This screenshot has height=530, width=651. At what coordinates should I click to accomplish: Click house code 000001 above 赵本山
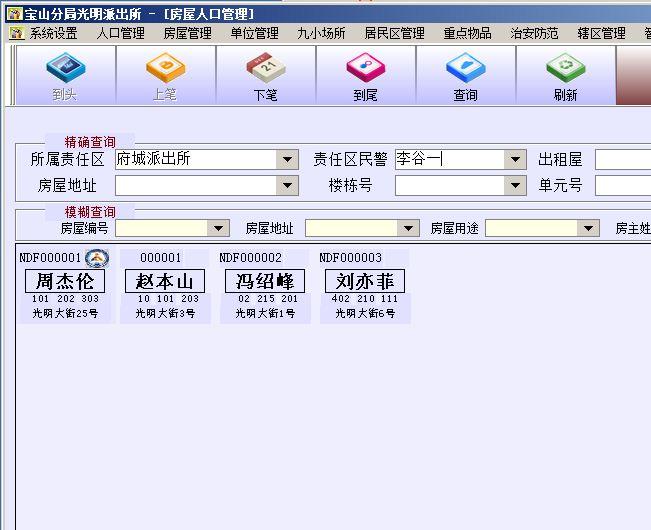tap(161, 258)
